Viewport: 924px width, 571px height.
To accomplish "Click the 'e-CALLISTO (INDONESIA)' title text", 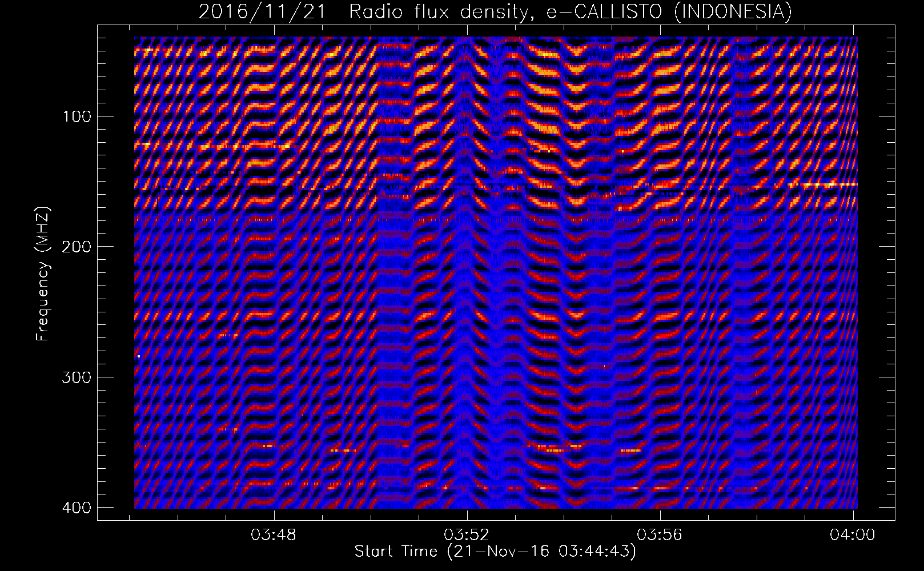I will 669,11.
